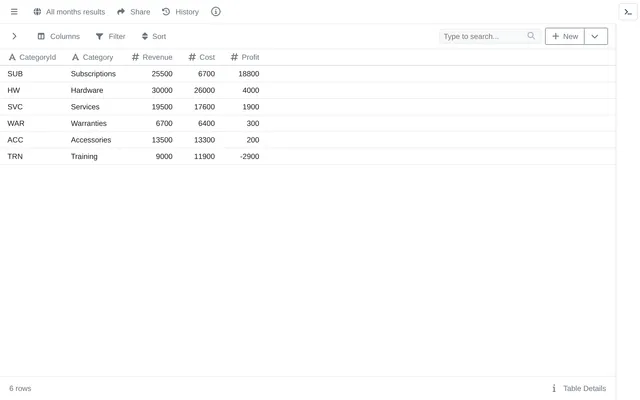The width and height of the screenshot is (640, 400).
Task: Select the 1900 profit cell
Action: [251, 107]
